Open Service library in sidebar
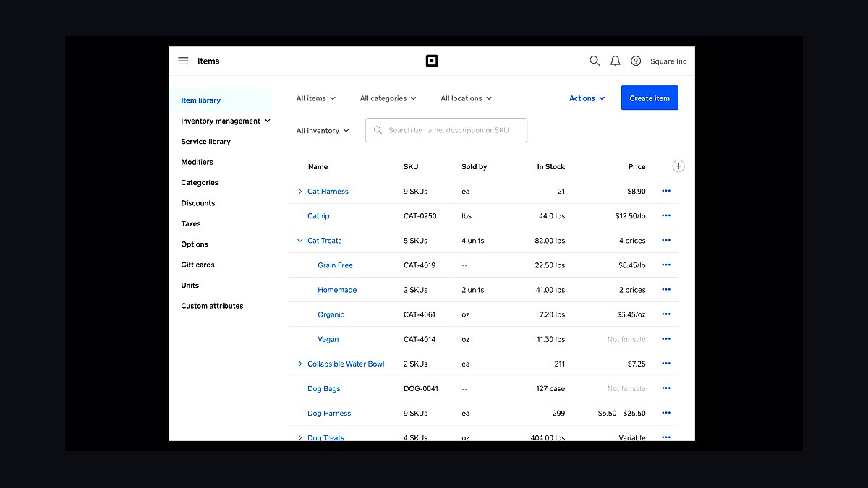The image size is (868, 488). (x=205, y=142)
